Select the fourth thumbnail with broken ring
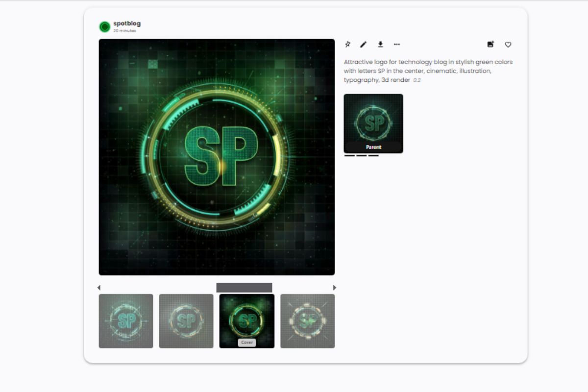 (x=307, y=321)
